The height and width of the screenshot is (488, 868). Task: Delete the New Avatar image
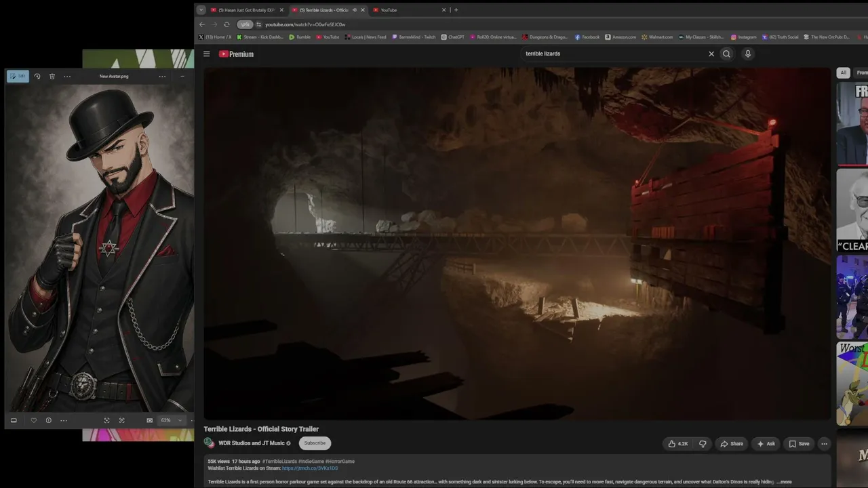coord(52,77)
